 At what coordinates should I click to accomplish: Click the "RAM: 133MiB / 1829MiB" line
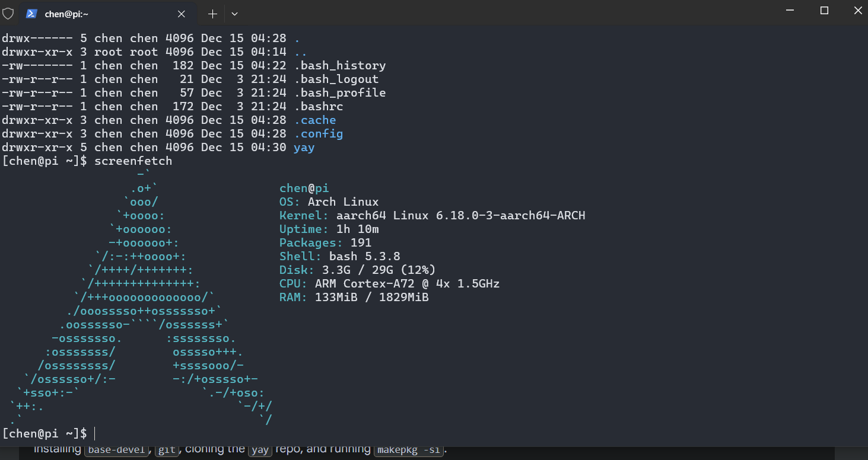(354, 298)
